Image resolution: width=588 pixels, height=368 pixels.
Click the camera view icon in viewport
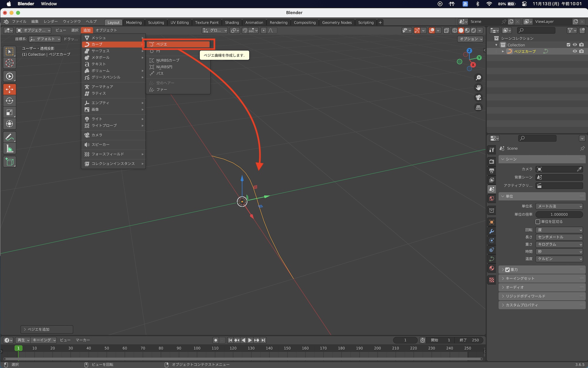pyautogui.click(x=478, y=97)
